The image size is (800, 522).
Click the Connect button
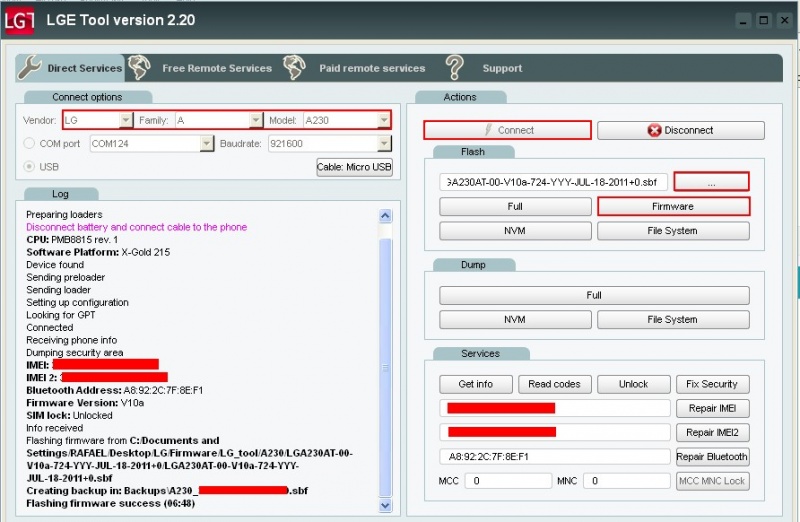click(x=507, y=130)
